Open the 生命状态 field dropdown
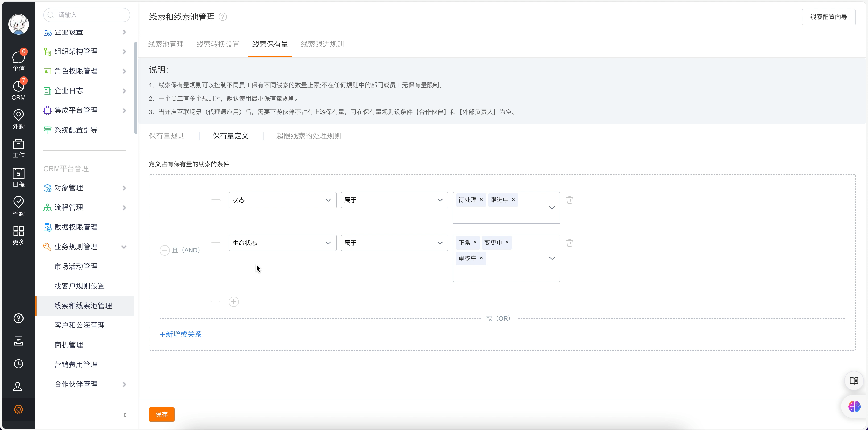Image resolution: width=868 pixels, height=430 pixels. tap(282, 243)
